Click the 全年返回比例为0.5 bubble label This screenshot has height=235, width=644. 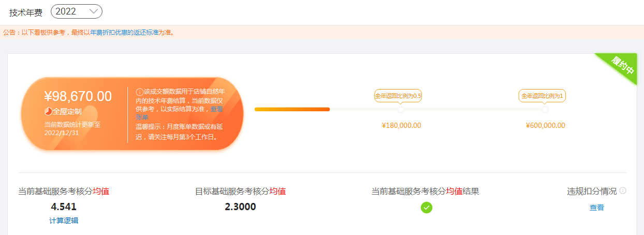(398, 96)
